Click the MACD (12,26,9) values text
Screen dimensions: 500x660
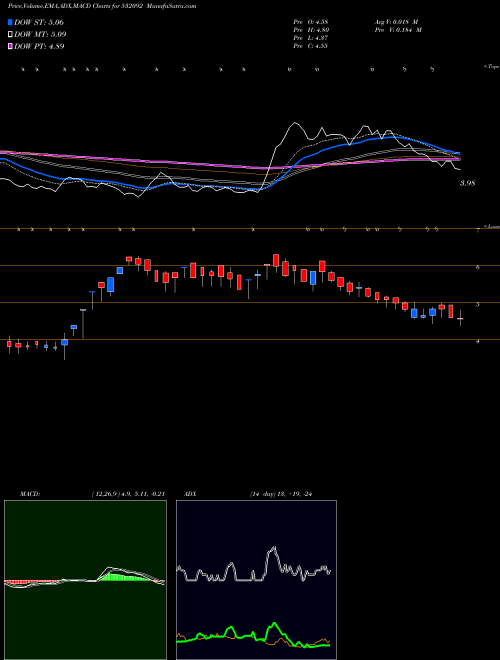coord(128,494)
